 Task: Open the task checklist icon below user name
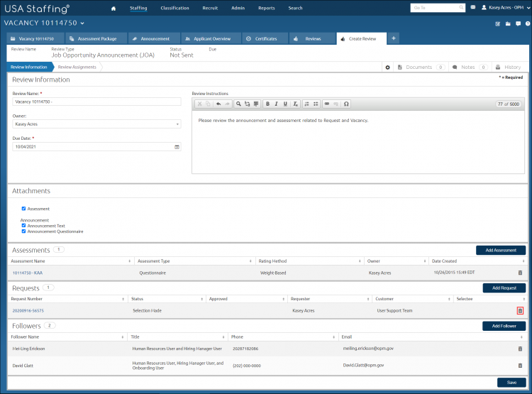click(498, 23)
